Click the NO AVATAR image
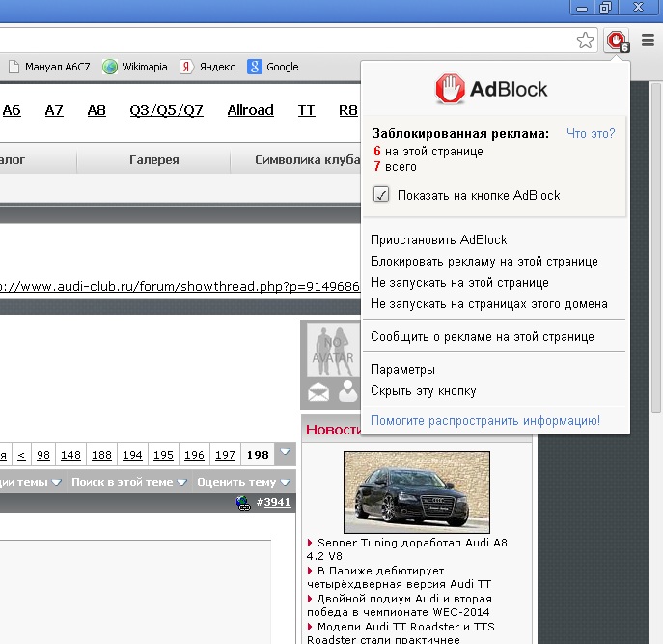This screenshot has height=644, width=663. 333,350
